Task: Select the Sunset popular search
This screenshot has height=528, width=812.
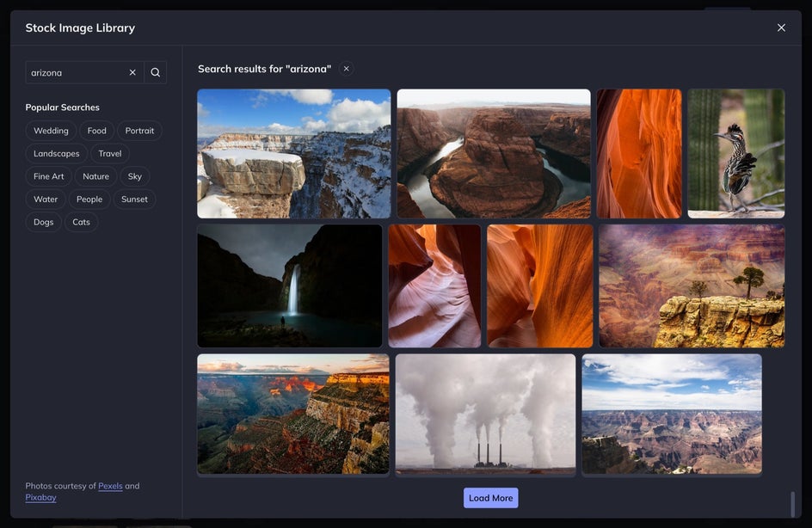Action: (134, 199)
